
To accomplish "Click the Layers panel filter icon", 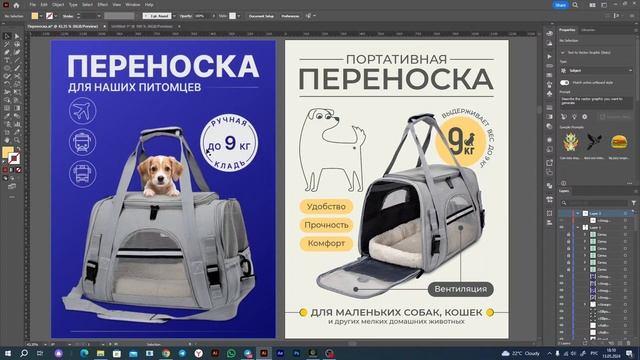I will 633,203.
